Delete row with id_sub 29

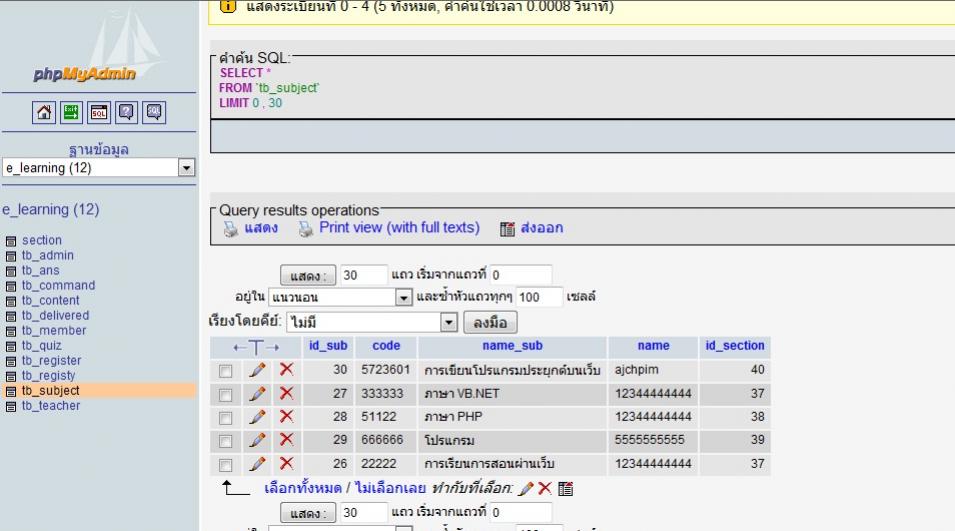(286, 440)
